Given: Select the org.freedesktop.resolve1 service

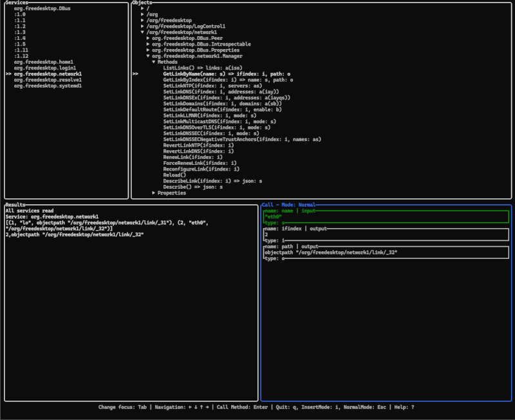Looking at the screenshot, I should tap(48, 80).
